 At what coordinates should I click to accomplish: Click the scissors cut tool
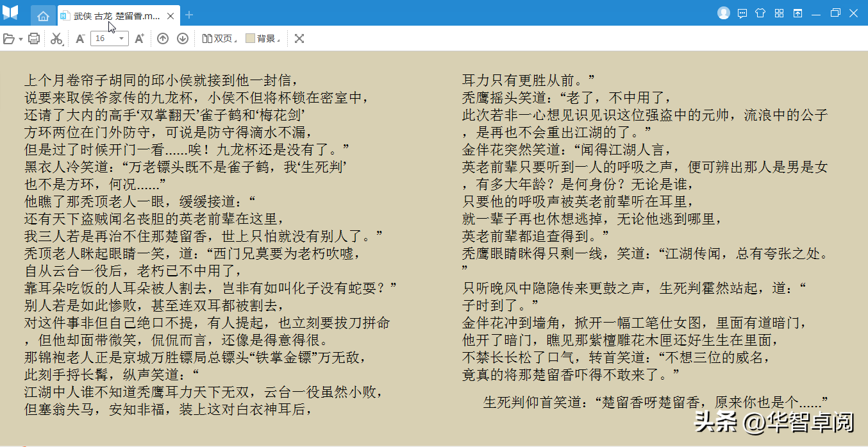57,38
